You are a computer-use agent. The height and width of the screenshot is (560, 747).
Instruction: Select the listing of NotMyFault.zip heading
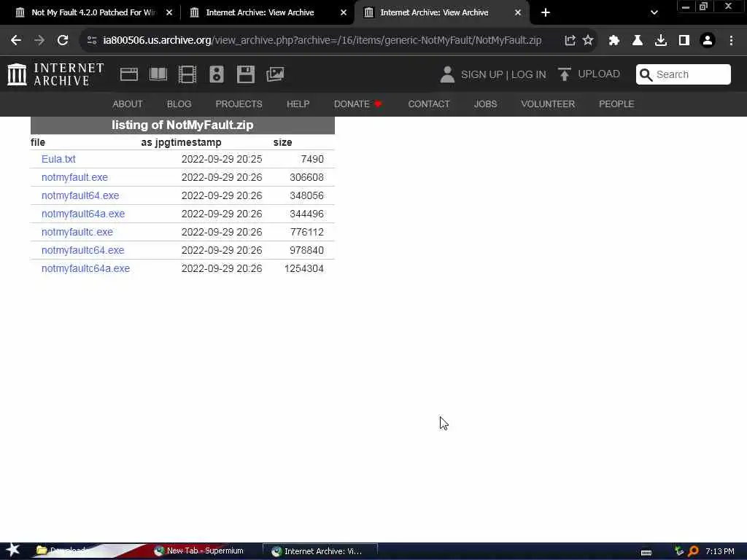(182, 125)
